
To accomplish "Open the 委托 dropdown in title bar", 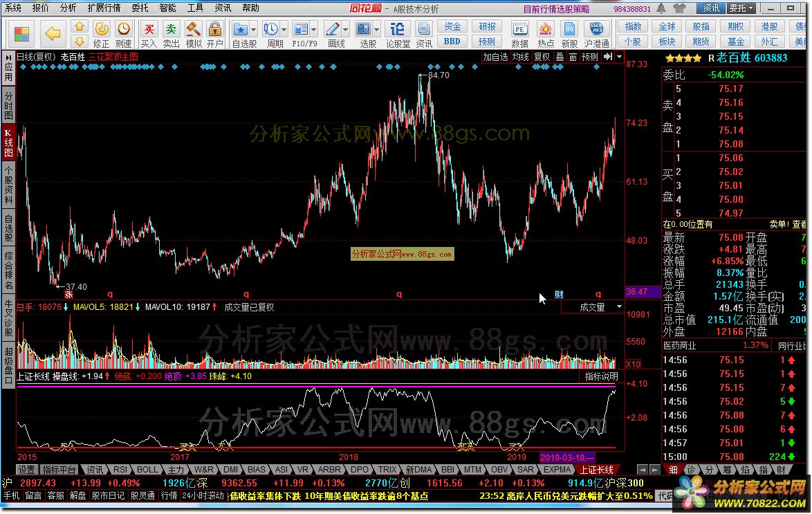I will (x=741, y=8).
